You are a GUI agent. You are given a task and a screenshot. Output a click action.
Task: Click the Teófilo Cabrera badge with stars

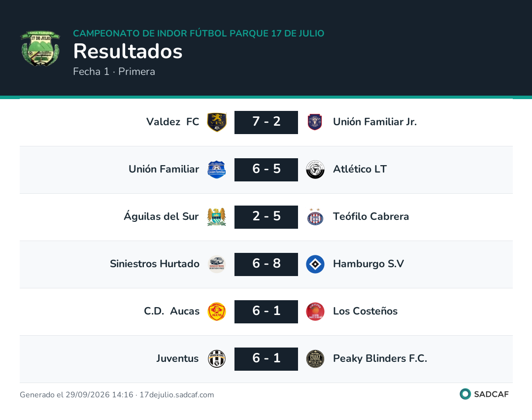point(315,217)
